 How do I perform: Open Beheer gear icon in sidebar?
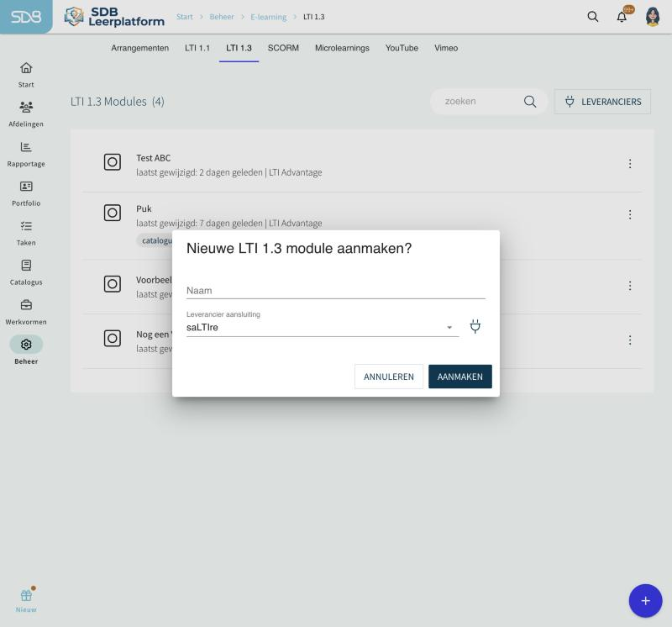pyautogui.click(x=26, y=345)
